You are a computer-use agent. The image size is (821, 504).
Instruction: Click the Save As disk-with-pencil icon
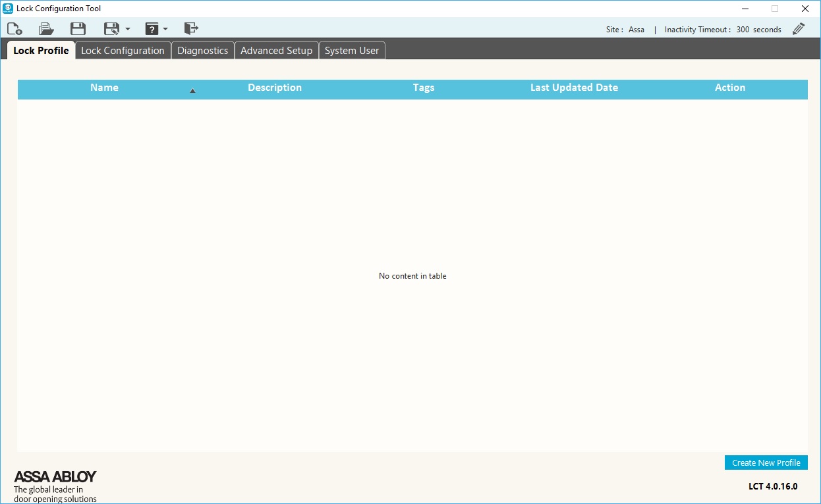pos(111,28)
